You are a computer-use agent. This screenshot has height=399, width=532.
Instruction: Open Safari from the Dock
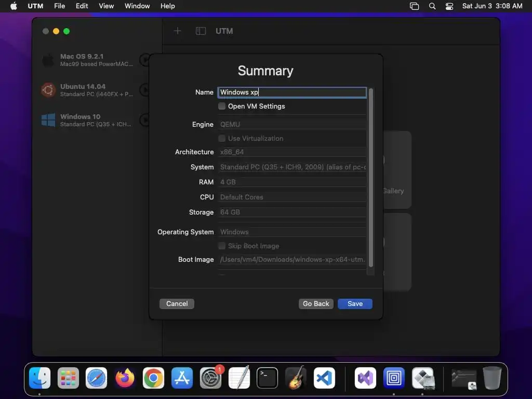click(96, 378)
